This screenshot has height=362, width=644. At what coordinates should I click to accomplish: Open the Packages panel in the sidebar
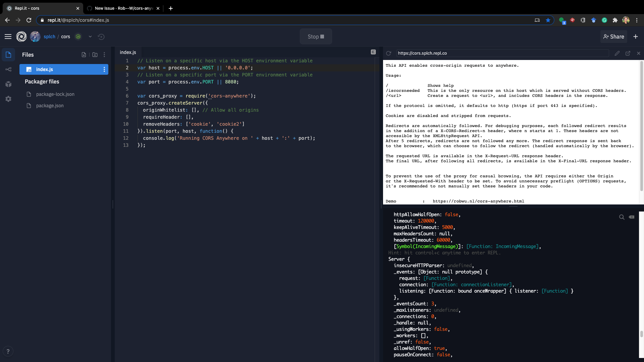coord(8,84)
